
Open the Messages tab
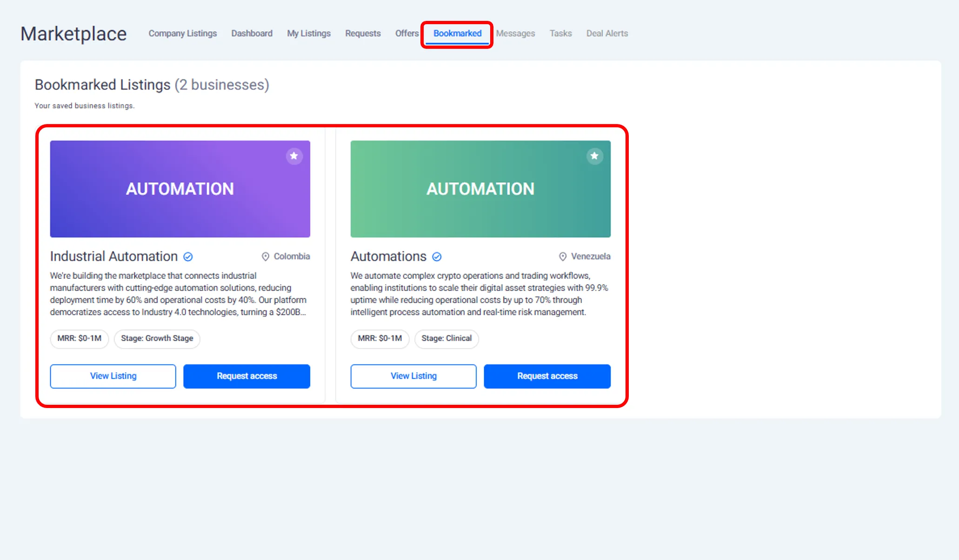tap(515, 33)
